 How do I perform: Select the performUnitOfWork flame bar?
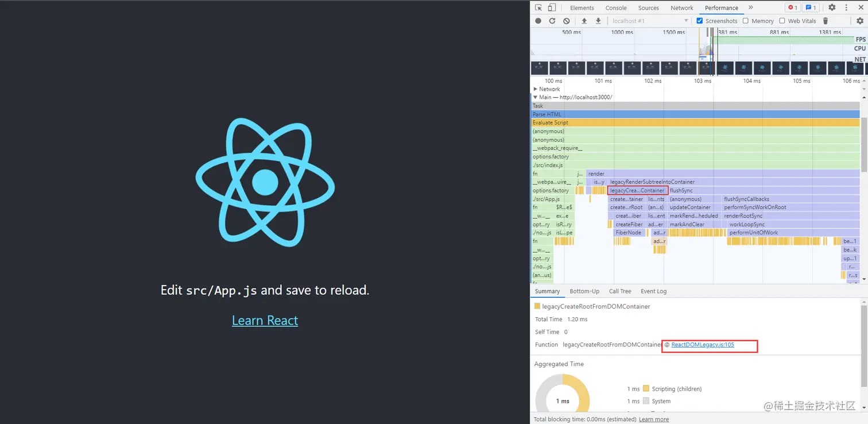(x=794, y=233)
